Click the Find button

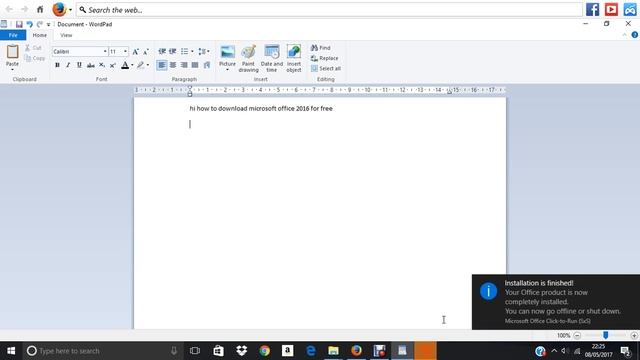[x=320, y=48]
